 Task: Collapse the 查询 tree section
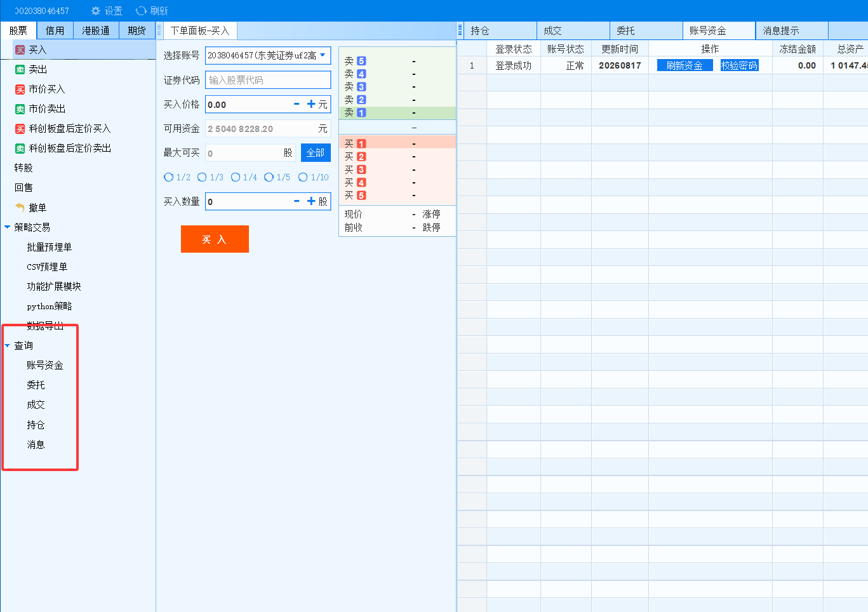(x=8, y=346)
